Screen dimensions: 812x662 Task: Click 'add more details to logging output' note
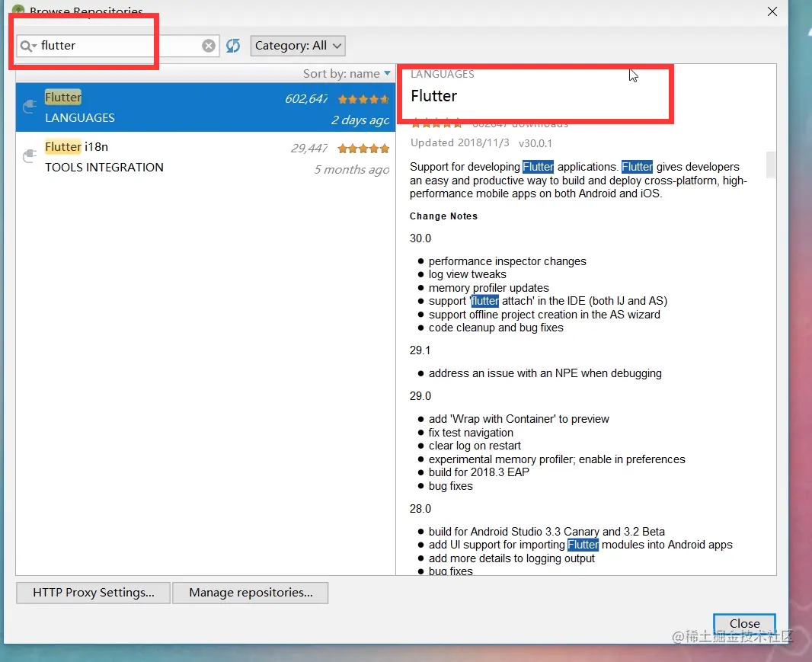click(512, 558)
